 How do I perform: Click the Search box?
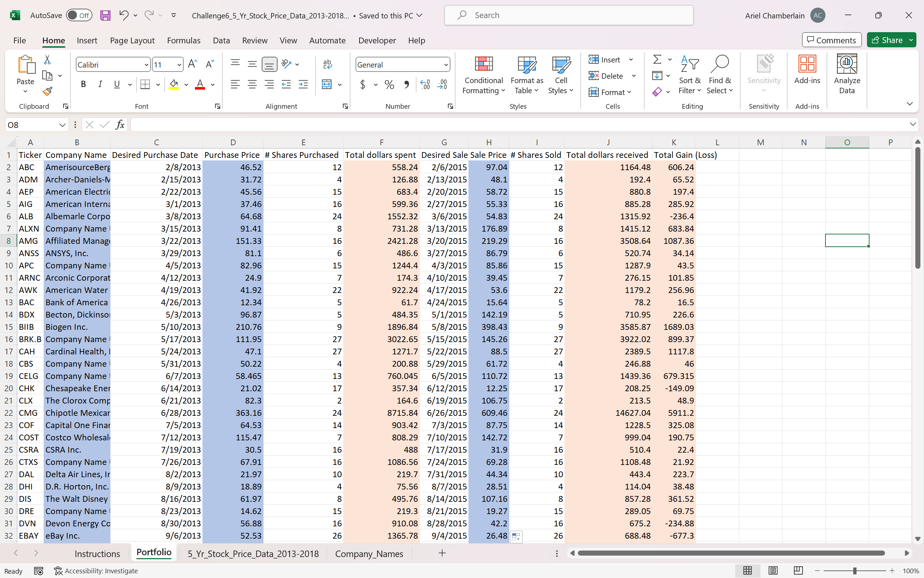click(x=568, y=15)
